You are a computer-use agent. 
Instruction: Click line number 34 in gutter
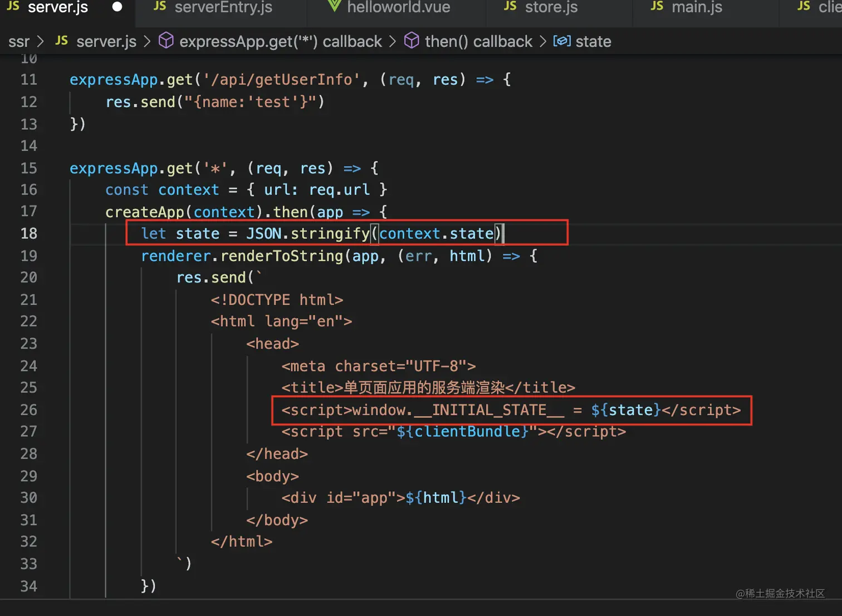click(29, 586)
